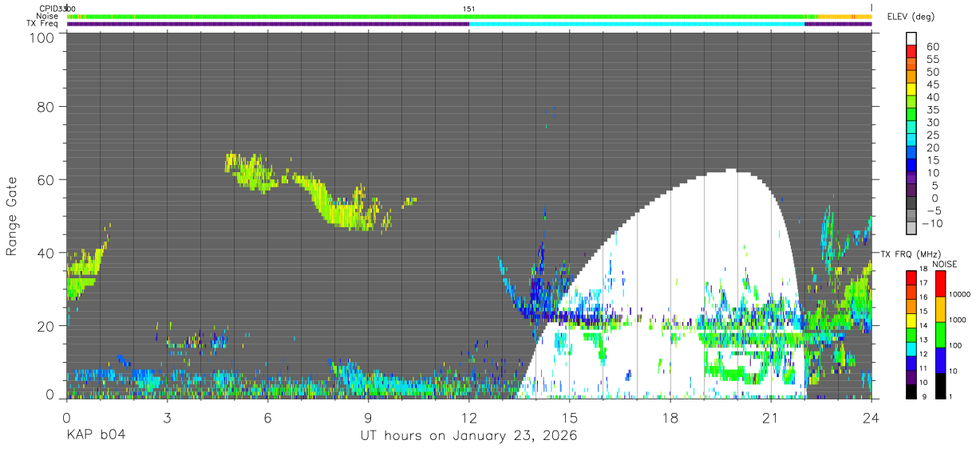Viewport: 980px width, 452px height.
Task: Click the 'ELEV (deg)' colorbar title
Action: tap(911, 16)
